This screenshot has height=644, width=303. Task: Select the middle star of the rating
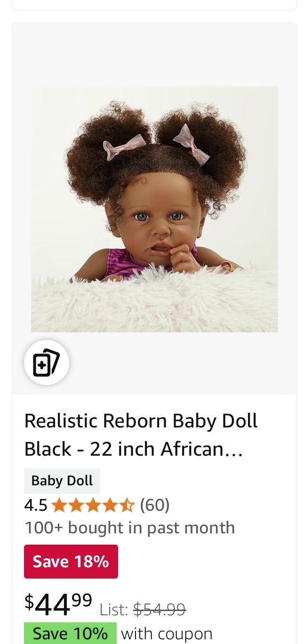pos(93,506)
